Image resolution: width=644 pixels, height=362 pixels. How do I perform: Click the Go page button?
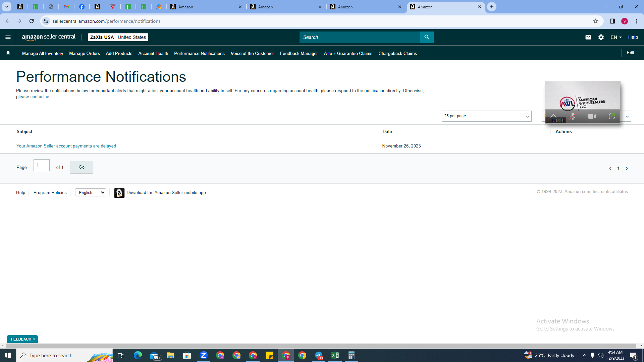click(82, 167)
